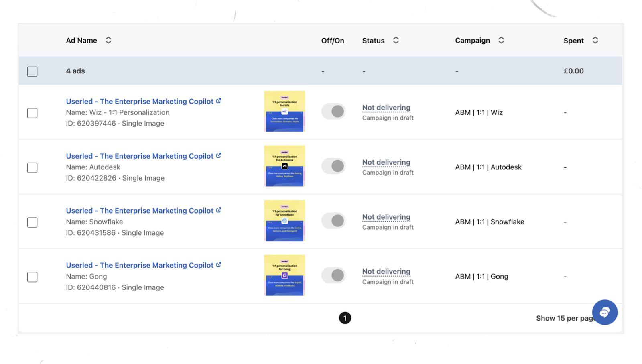Click Not delivering status for Gong

pos(386,271)
